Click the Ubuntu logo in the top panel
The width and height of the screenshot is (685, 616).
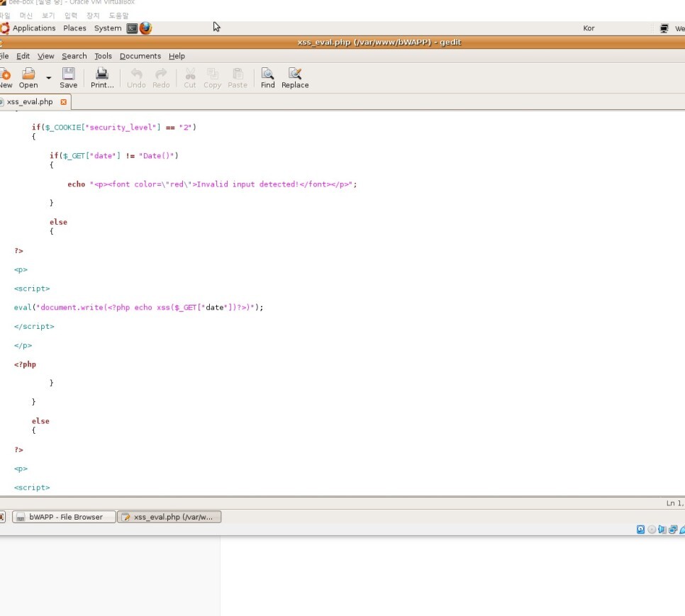tap(5, 28)
